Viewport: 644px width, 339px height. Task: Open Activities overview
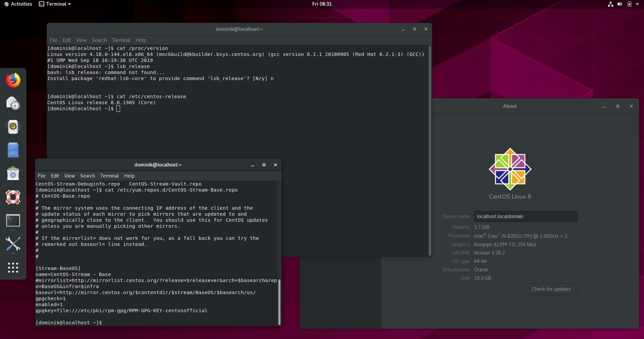(18, 4)
